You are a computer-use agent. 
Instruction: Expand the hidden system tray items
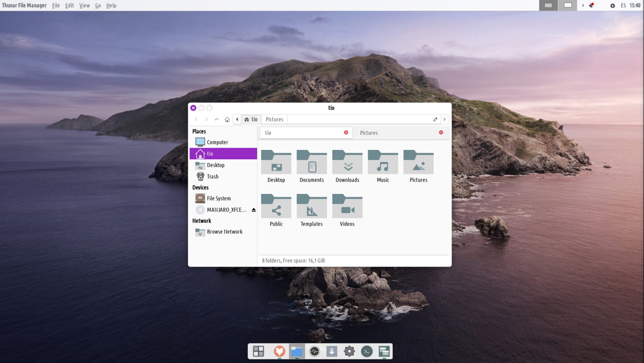tap(583, 5)
